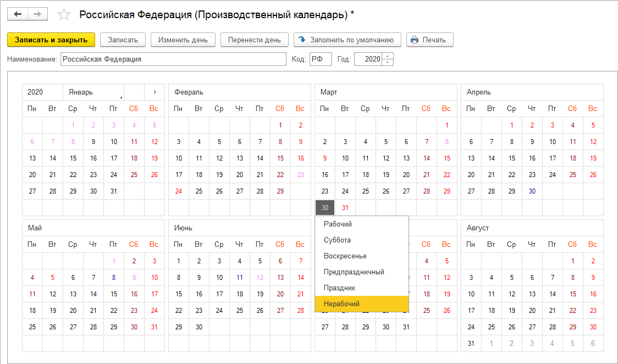Click the 'Записать и закрыть' button
Viewport: 618px width, 364px height.
click(51, 40)
